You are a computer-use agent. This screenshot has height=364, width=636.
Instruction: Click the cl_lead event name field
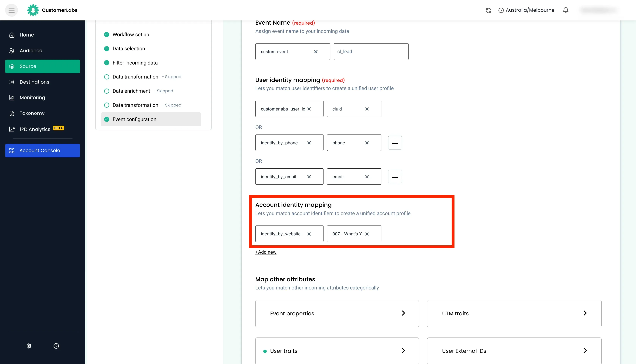click(x=371, y=51)
